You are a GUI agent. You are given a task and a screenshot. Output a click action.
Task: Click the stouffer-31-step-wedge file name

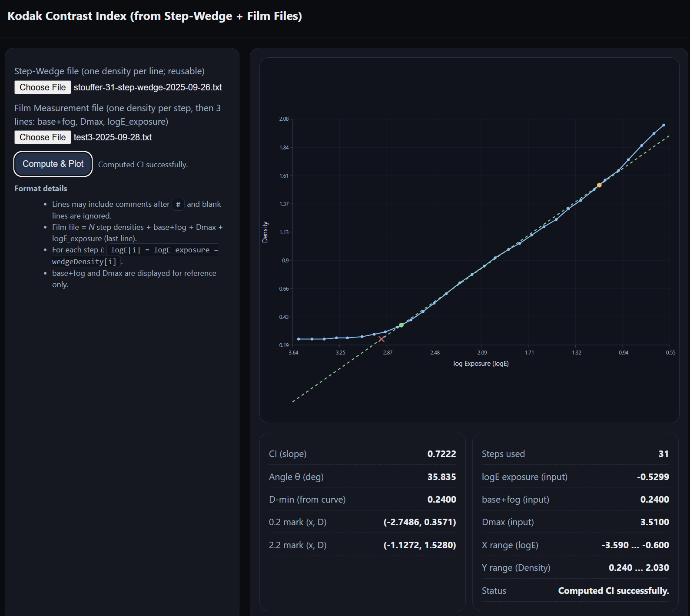[x=148, y=87]
